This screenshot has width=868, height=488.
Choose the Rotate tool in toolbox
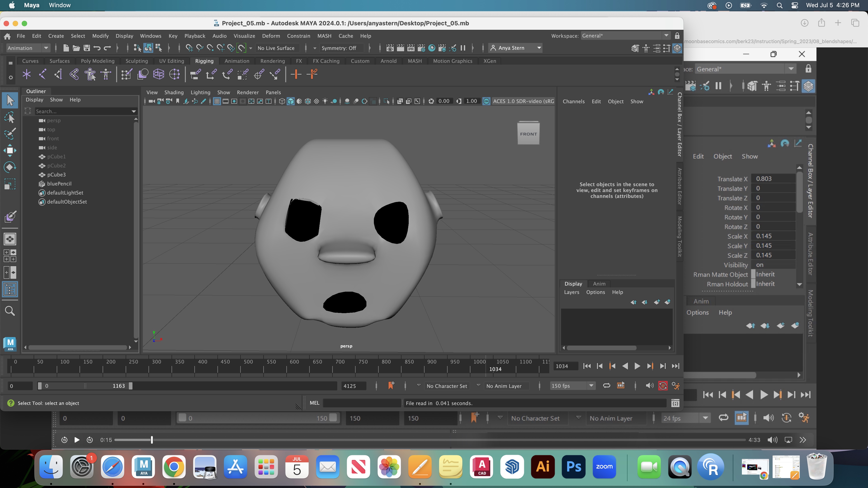click(x=10, y=167)
